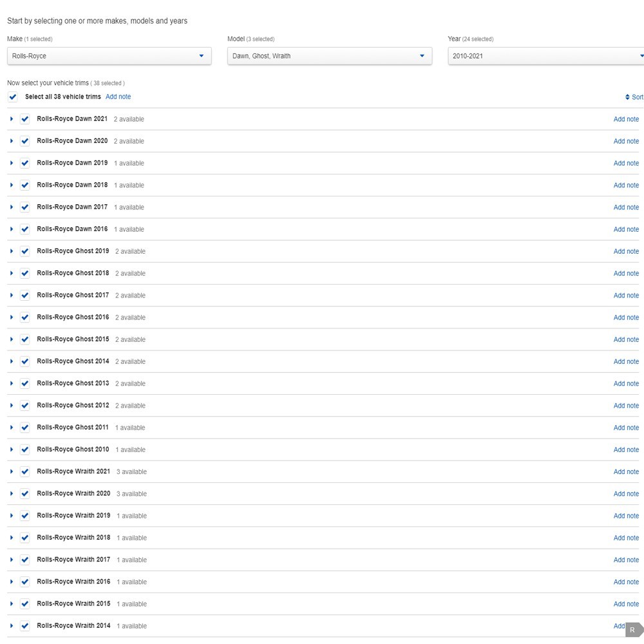The width and height of the screenshot is (644, 644).
Task: Uncheck Rolls-Royce Wraith 2020 checkbox
Action: tap(24, 494)
